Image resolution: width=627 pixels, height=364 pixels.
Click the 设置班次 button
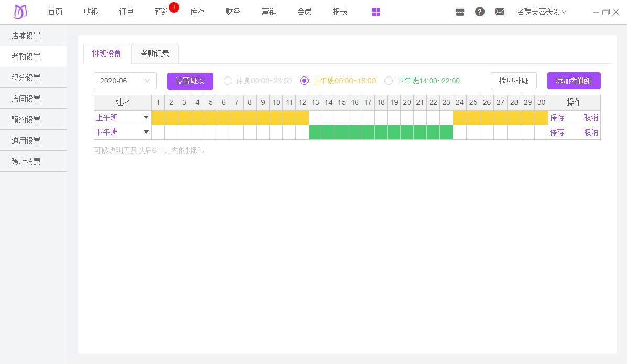[x=190, y=81]
